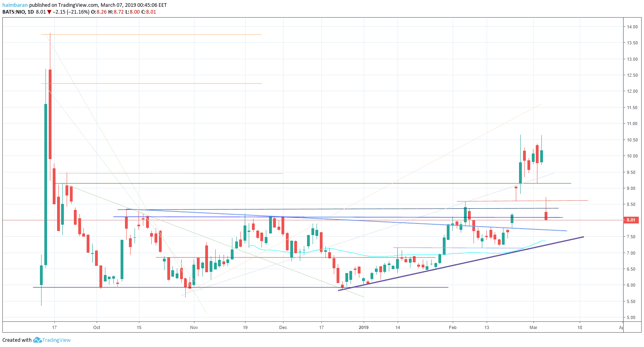Viewport: 644px width, 347px height.
Task: Click the 5.00 price axis label
Action: pos(631,317)
